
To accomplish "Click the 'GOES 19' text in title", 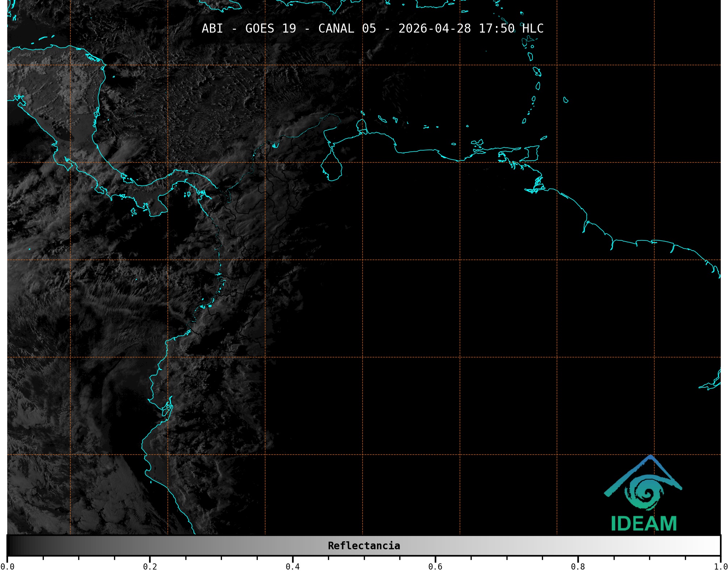I will (270, 29).
